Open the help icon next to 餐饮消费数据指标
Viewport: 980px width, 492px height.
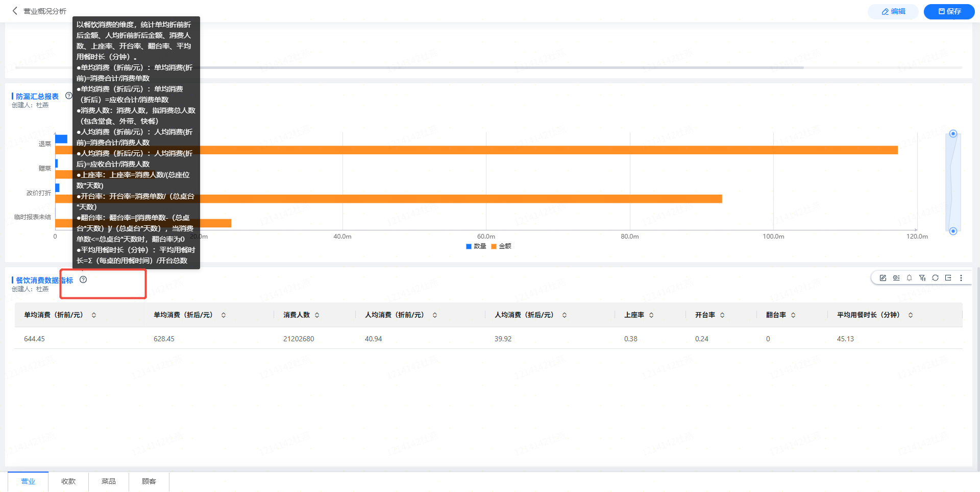83,279
